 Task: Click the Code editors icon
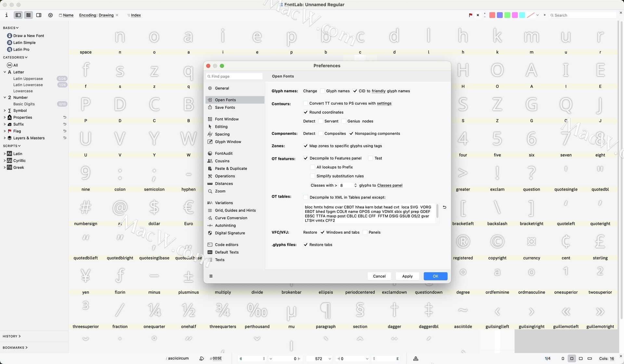(x=210, y=244)
